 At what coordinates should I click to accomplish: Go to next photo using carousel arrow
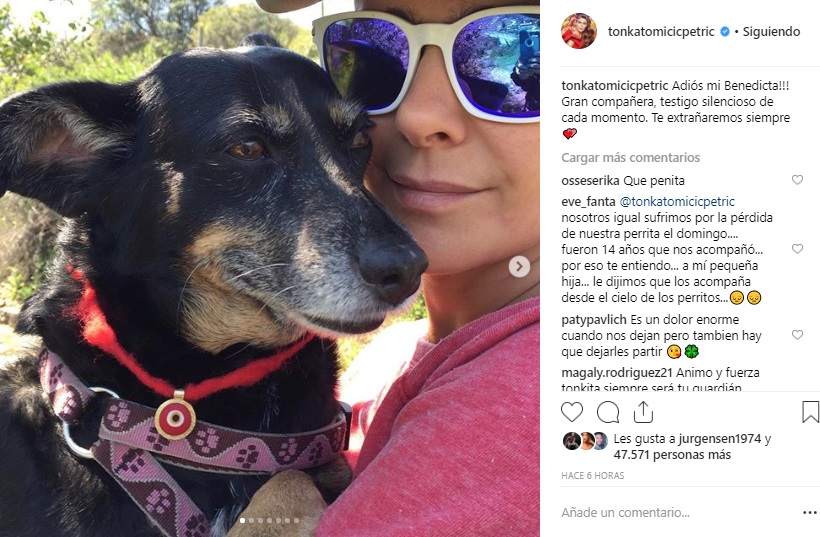coord(519,266)
